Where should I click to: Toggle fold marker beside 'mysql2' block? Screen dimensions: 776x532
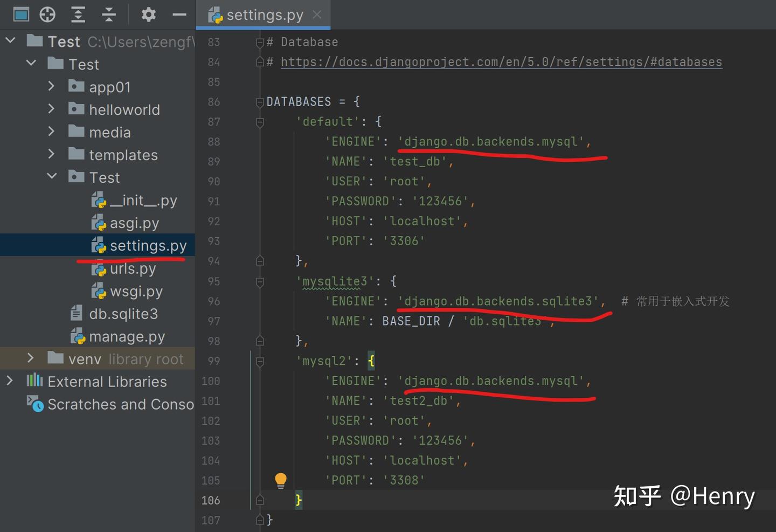[260, 361]
